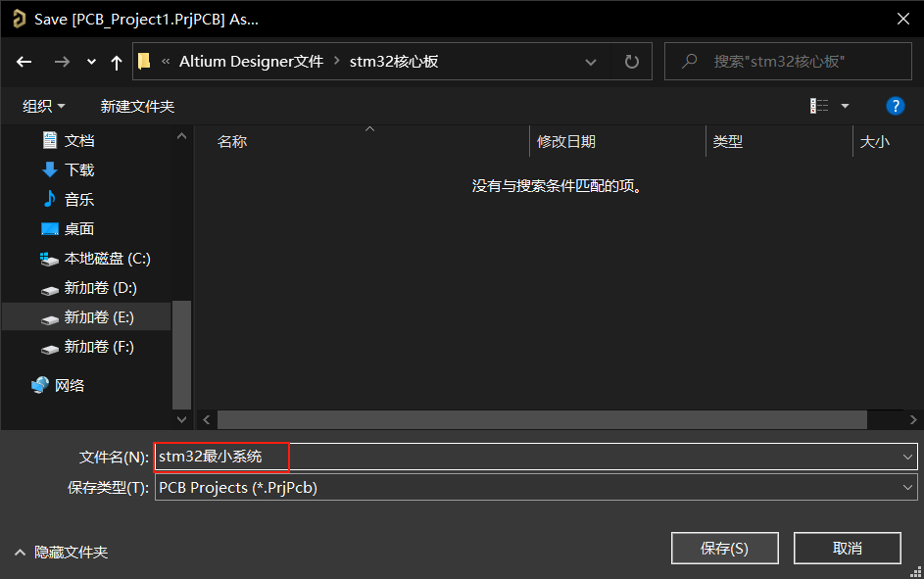
Task: Sort files by 名称 column
Action: [x=231, y=142]
